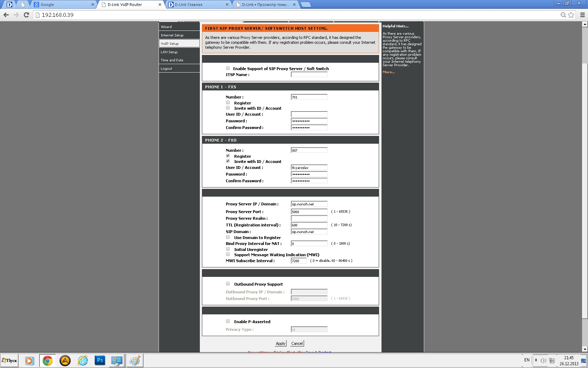This screenshot has width=588, height=368.
Task: Click the volume icon in system tray
Action: point(543,360)
